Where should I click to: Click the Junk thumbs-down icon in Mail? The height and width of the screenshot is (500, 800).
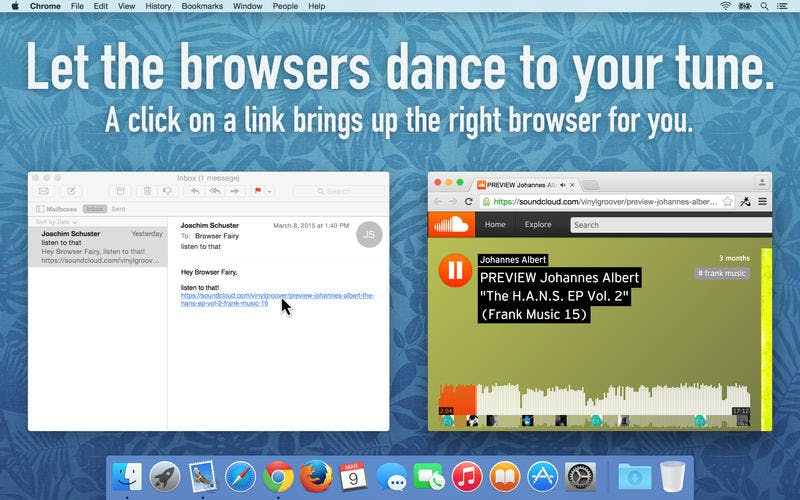coord(167,191)
